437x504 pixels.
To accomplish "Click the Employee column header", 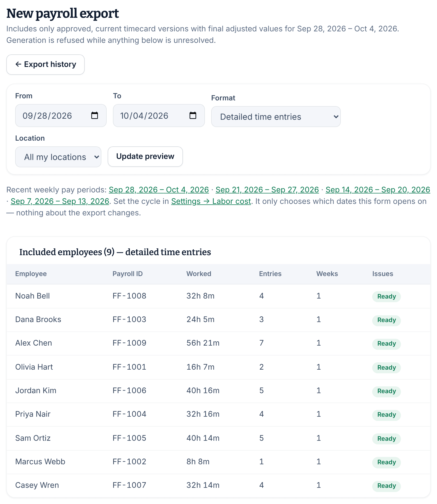I will click(x=31, y=274).
